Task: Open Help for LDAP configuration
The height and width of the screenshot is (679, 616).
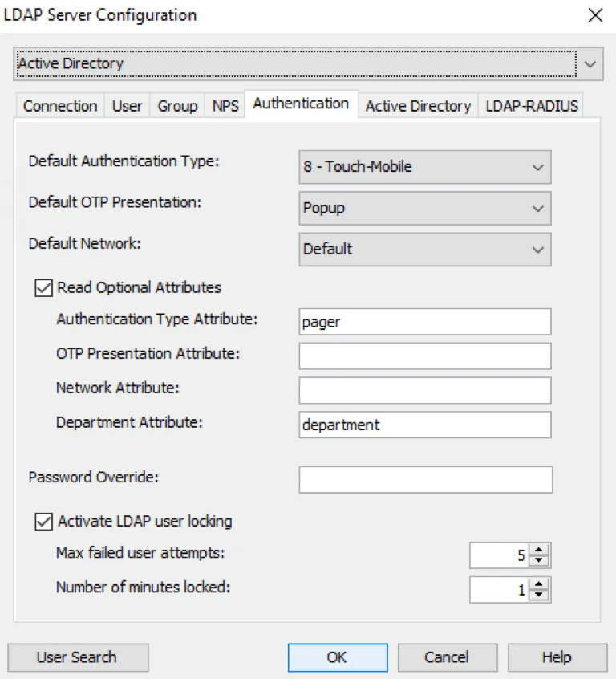Action: point(557,657)
